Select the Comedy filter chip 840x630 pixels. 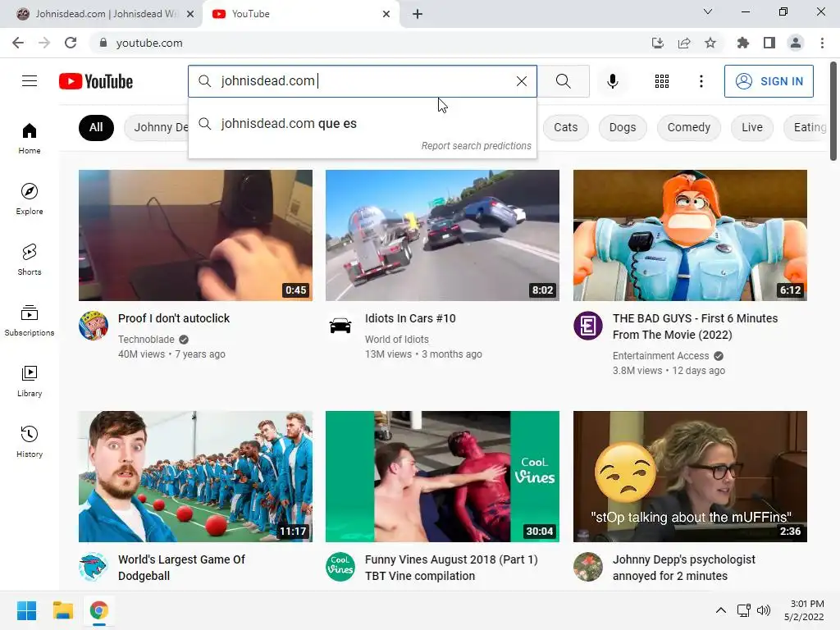[x=688, y=127]
